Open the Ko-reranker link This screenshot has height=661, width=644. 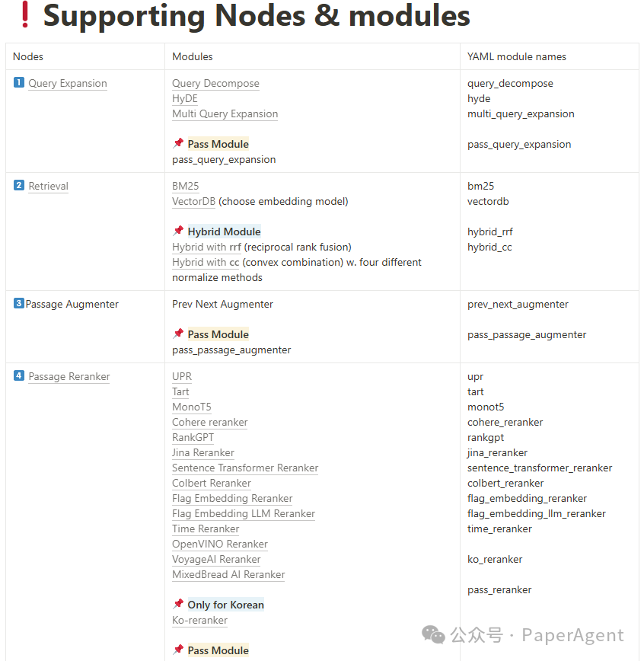click(199, 620)
